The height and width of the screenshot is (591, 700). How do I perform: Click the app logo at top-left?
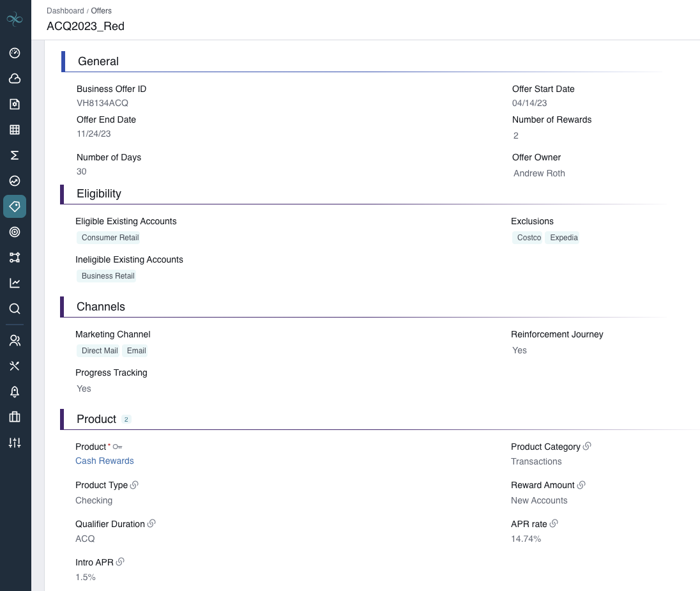(15, 19)
